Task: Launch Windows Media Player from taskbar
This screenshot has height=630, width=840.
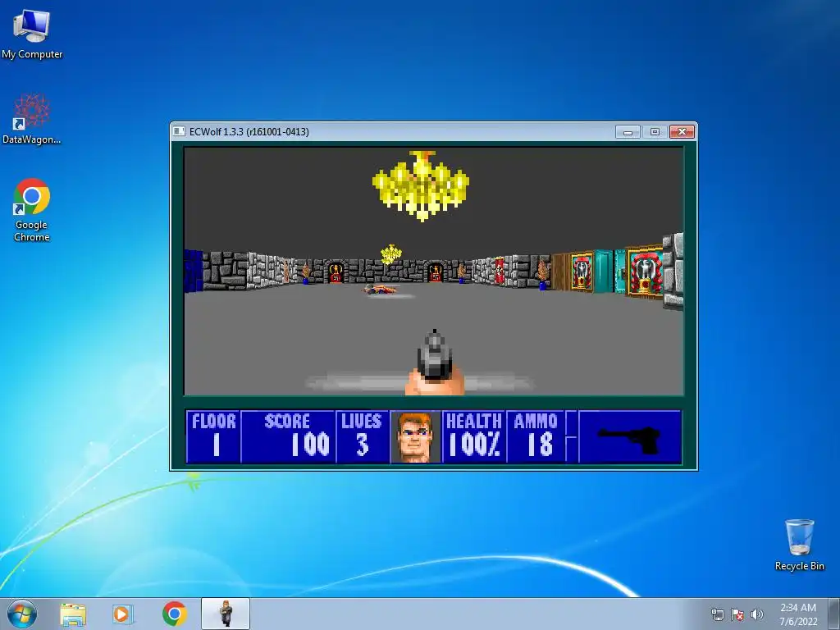Action: (x=123, y=614)
